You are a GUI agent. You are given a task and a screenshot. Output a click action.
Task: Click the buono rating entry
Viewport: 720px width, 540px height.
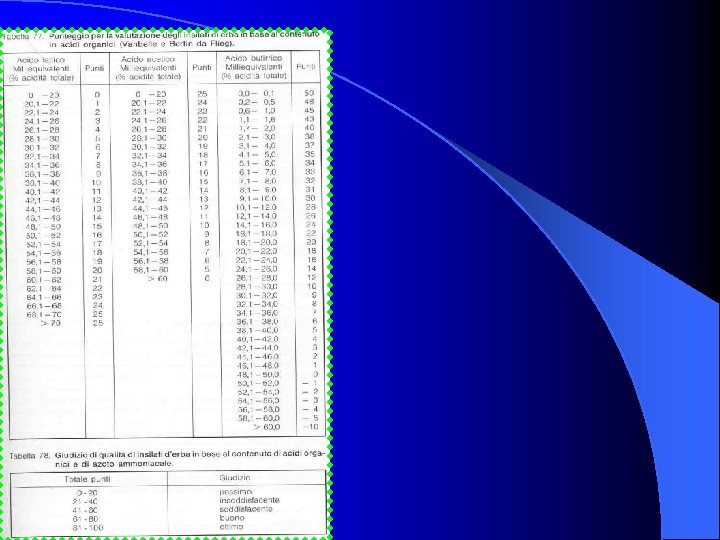click(232, 518)
